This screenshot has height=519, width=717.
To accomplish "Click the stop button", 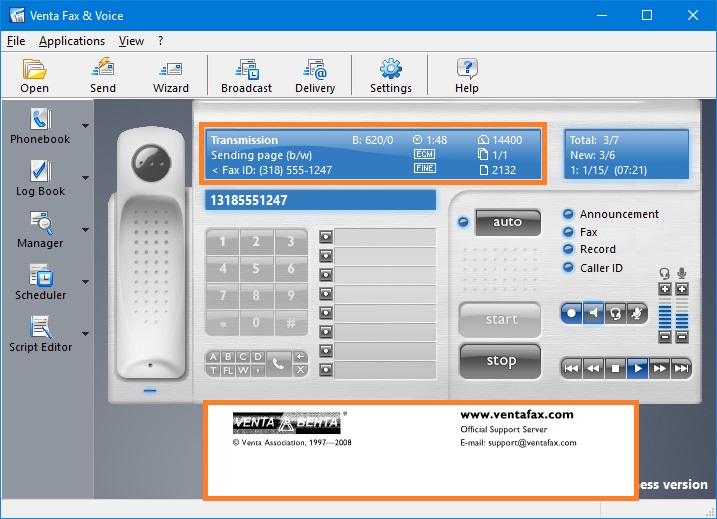I will tap(500, 361).
